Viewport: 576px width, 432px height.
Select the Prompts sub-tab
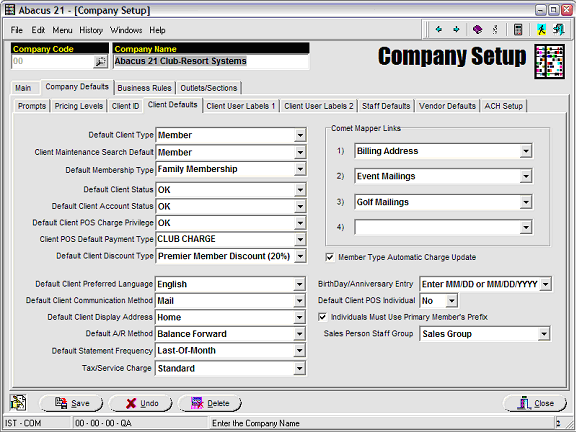pos(32,106)
